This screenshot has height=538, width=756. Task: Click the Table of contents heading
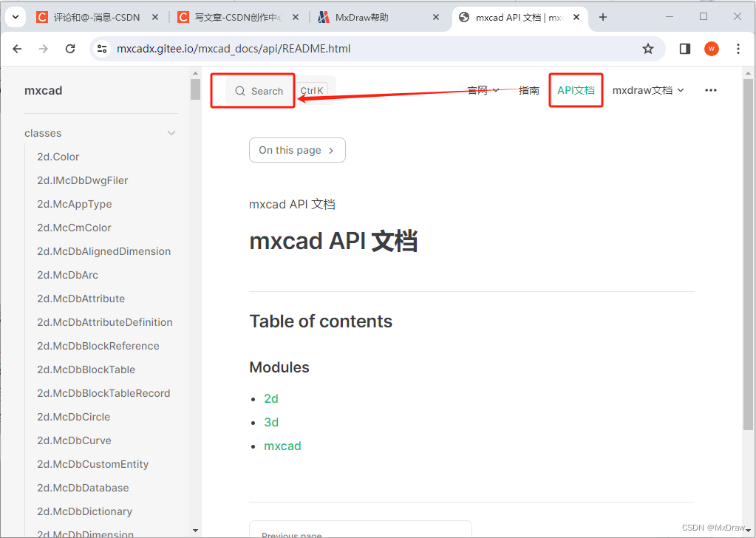[321, 321]
